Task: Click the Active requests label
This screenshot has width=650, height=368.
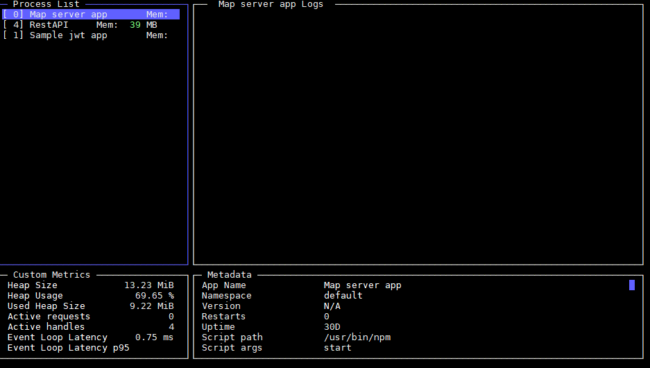Action: click(49, 316)
